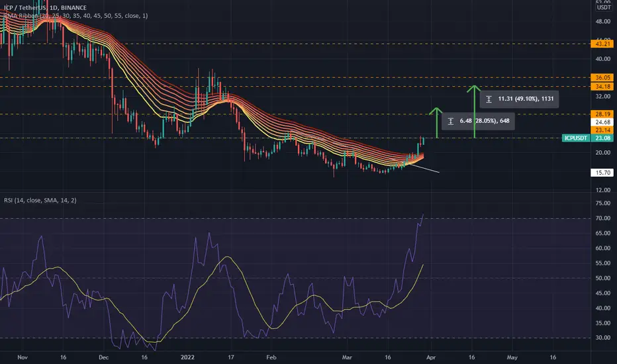The width and height of the screenshot is (617, 364).
Task: Click the May label on time axis
Action: 512,357
